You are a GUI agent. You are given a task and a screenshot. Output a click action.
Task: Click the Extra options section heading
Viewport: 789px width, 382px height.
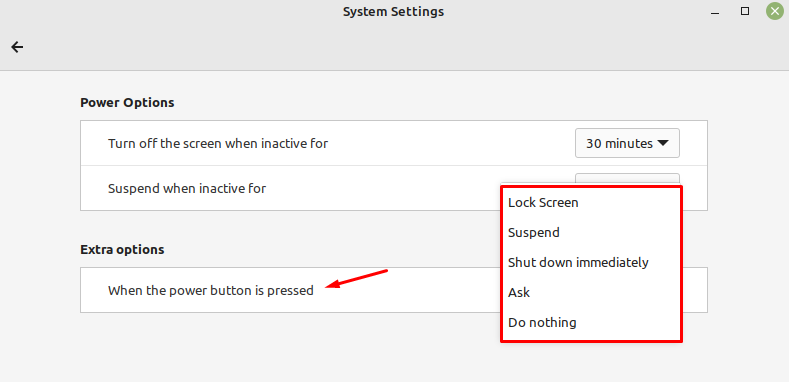point(122,250)
